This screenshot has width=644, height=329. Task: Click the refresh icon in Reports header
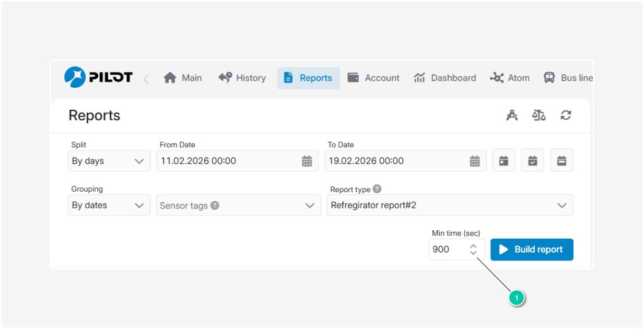pyautogui.click(x=566, y=115)
